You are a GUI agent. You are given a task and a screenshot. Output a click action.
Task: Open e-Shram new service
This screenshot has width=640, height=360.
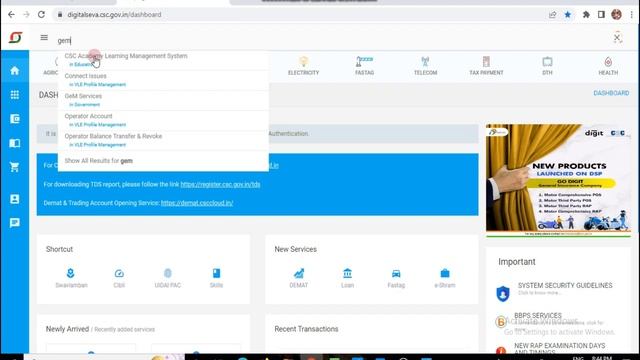[x=444, y=278]
